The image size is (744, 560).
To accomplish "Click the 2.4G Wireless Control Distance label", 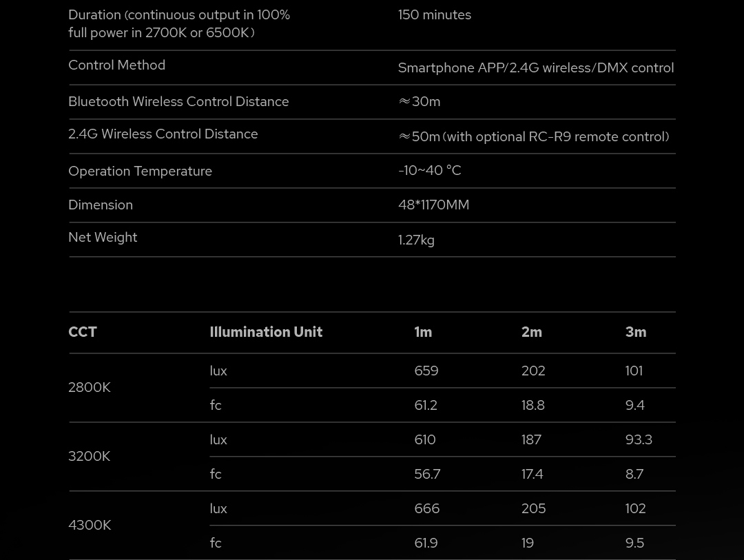I will 163,134.
